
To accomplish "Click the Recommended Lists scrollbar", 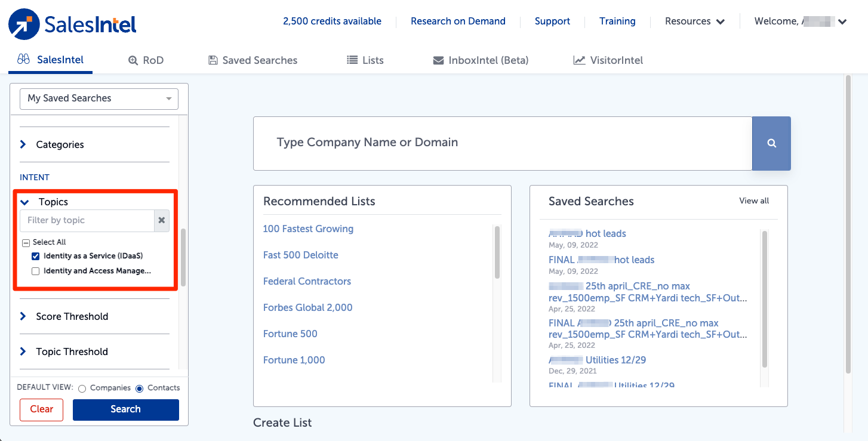I will pyautogui.click(x=497, y=252).
